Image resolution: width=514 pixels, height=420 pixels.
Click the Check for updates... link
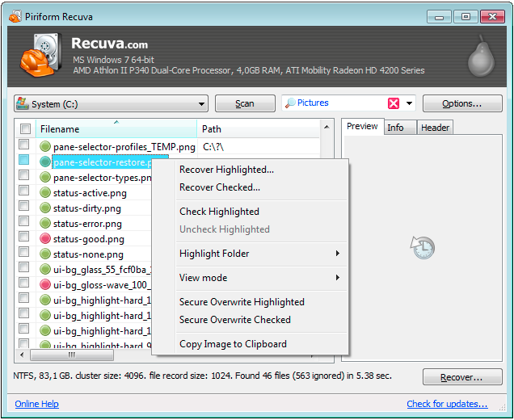(x=447, y=404)
